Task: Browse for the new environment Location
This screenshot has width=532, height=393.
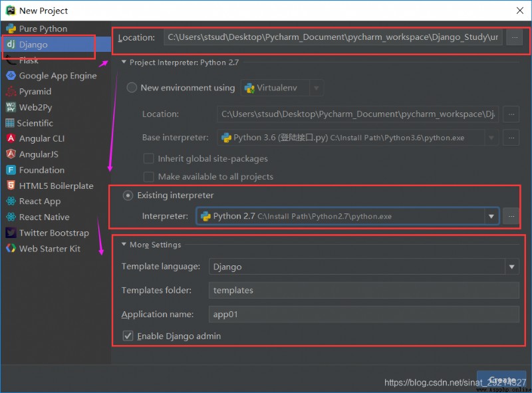Action: (511, 114)
